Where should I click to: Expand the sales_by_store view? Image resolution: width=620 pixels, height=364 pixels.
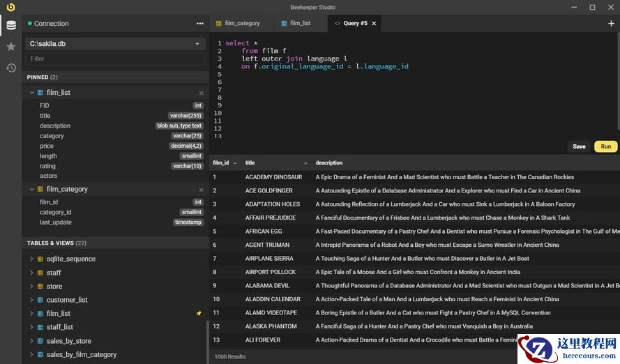(x=31, y=341)
